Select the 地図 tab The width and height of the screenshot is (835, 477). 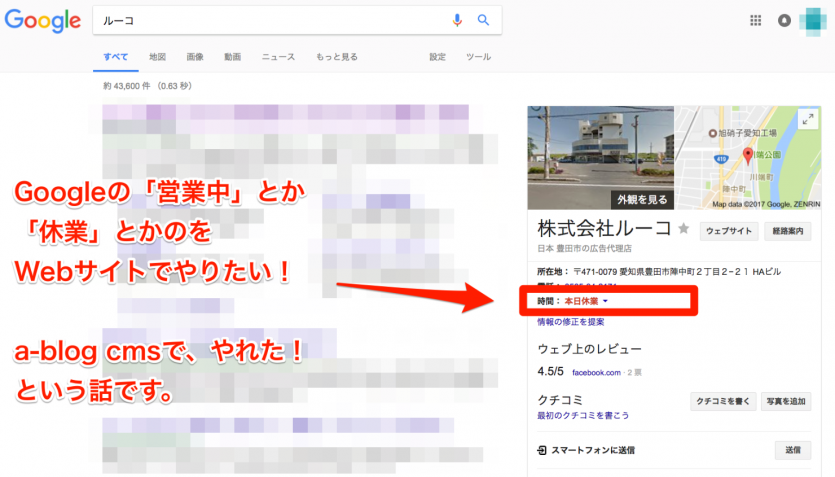(x=157, y=57)
